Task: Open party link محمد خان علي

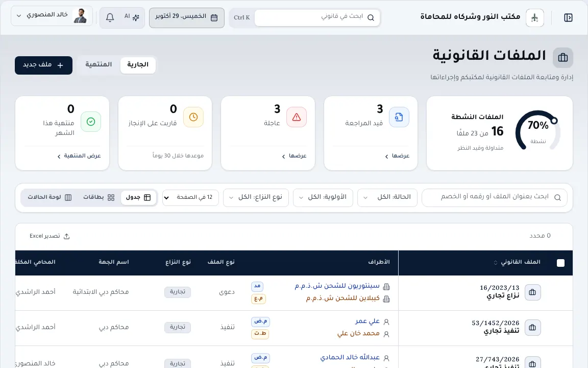Action: 358,333
